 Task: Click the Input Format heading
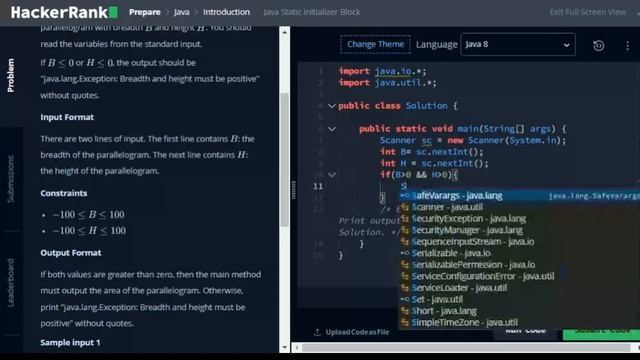67,117
